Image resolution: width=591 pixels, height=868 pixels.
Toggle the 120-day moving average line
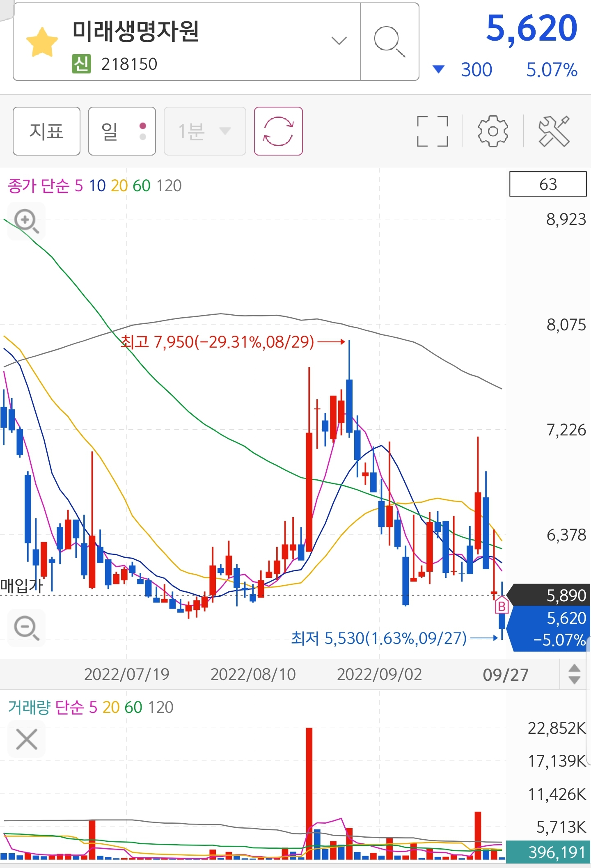tap(169, 186)
